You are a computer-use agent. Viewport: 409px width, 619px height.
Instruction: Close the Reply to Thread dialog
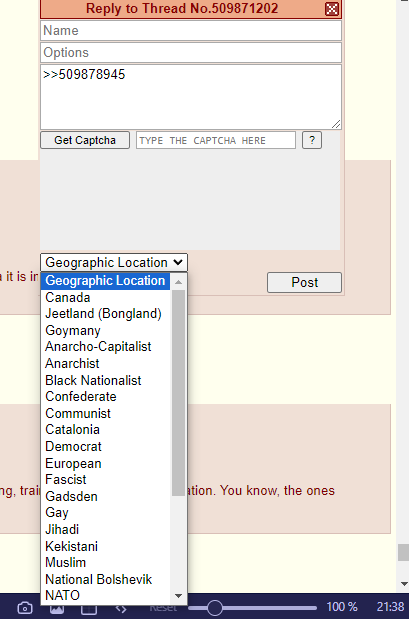[332, 9]
